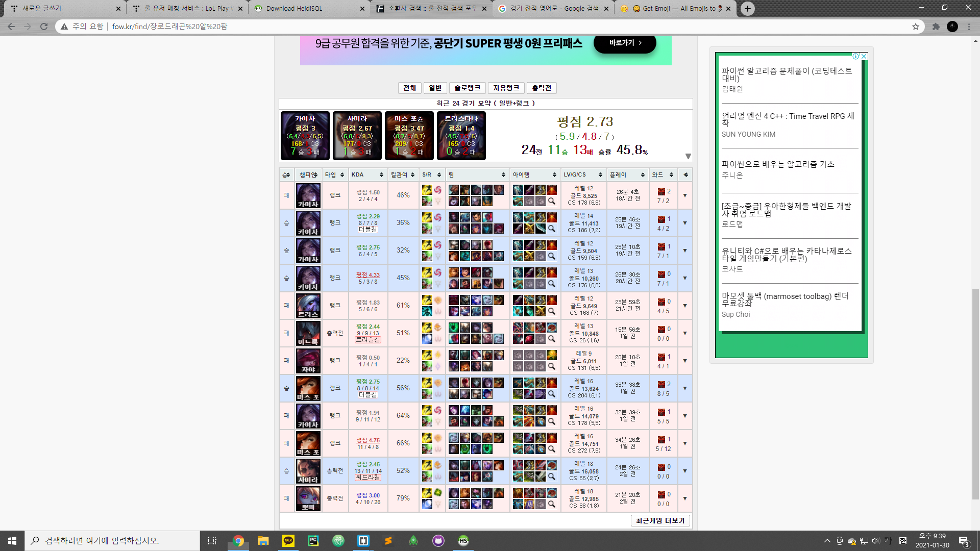Open KakaoTalk from the taskbar

coord(288,541)
